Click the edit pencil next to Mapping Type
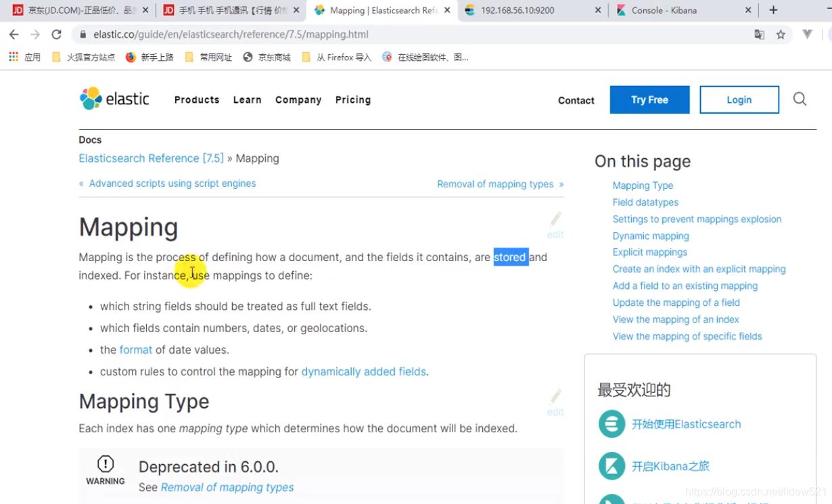Viewport: 832px width, 504px height. (555, 401)
